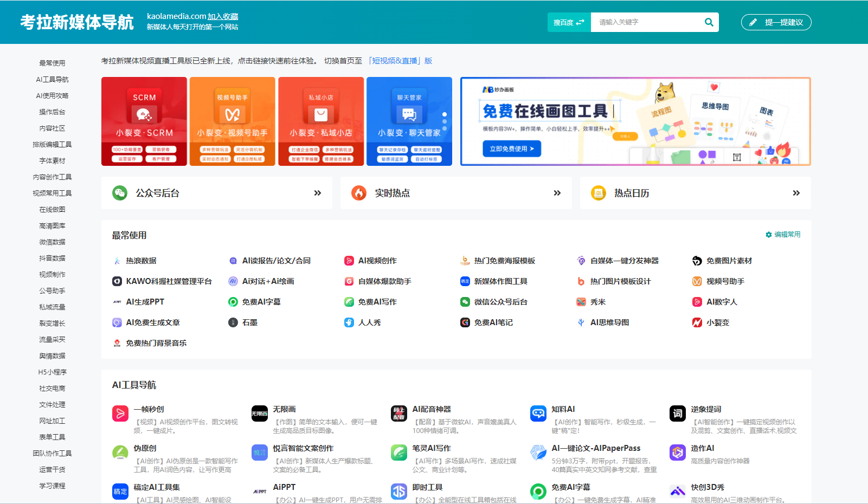The image size is (868, 504).
Task: Click the 热点日历 calendar icon
Action: click(x=599, y=193)
